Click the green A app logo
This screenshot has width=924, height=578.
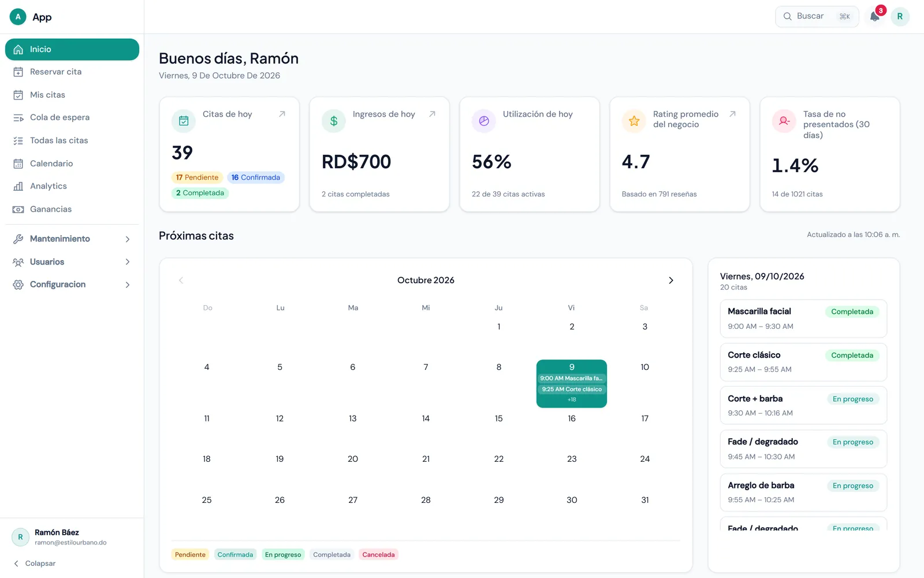pos(18,17)
